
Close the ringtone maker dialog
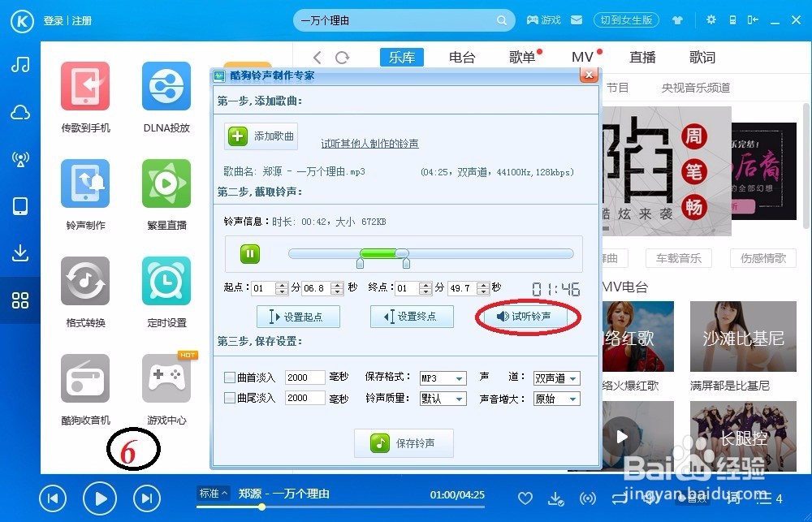588,75
